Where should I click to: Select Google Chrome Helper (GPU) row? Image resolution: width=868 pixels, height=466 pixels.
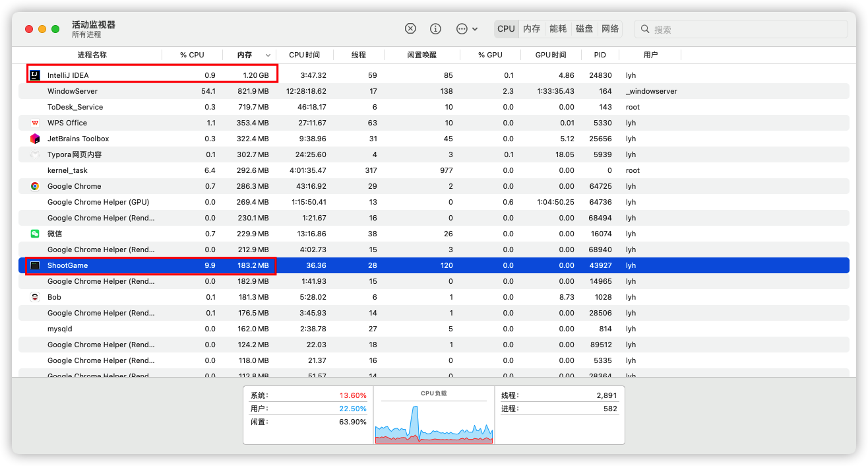[x=434, y=202]
